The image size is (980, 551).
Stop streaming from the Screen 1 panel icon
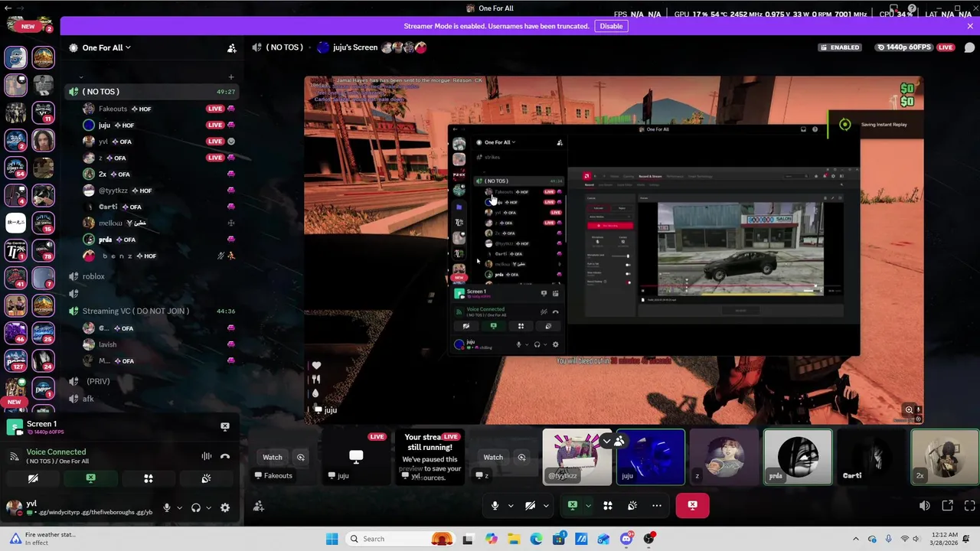(225, 426)
